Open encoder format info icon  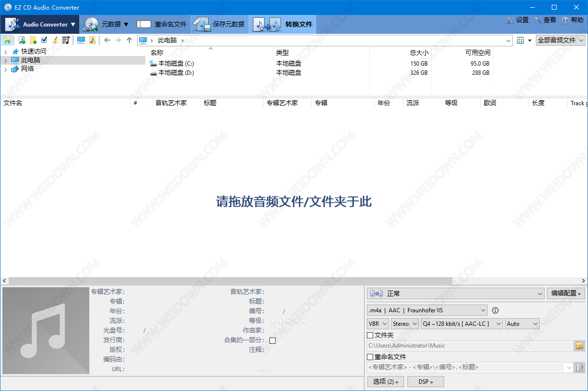(x=495, y=310)
